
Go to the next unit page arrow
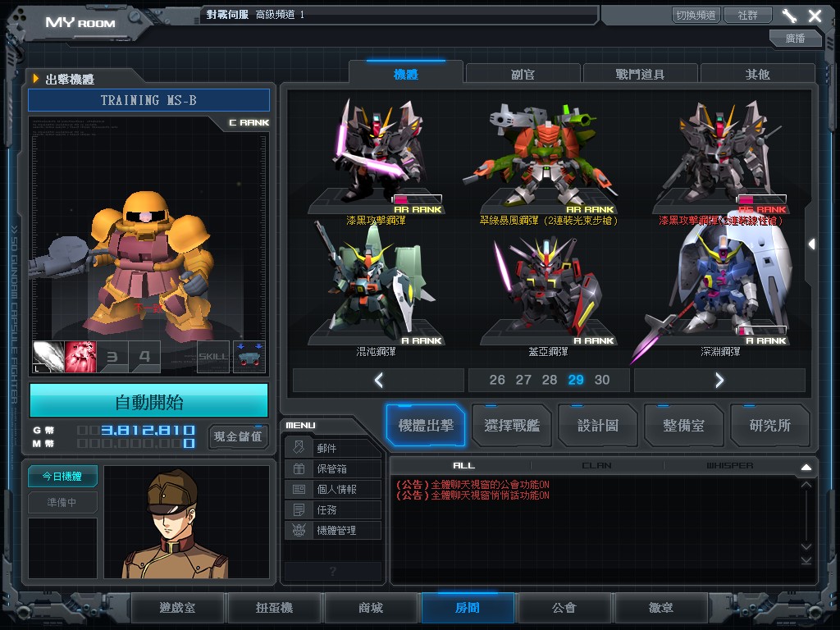tap(719, 381)
